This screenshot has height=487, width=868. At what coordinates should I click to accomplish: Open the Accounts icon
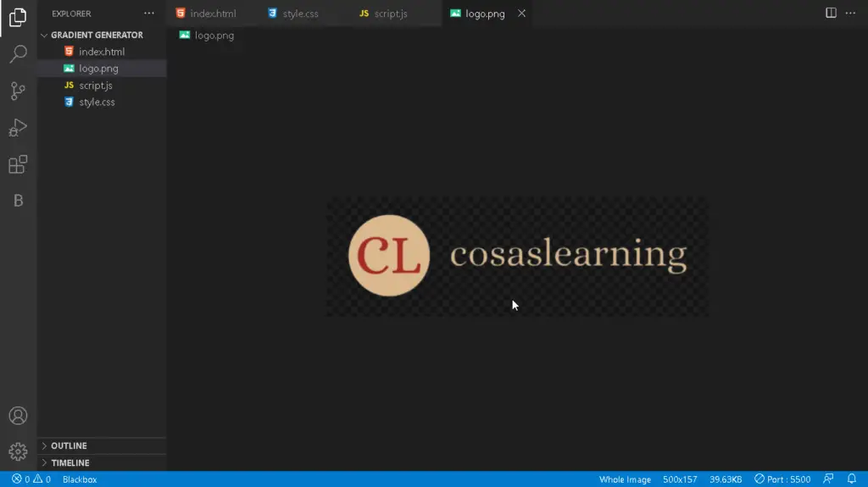[x=18, y=416]
